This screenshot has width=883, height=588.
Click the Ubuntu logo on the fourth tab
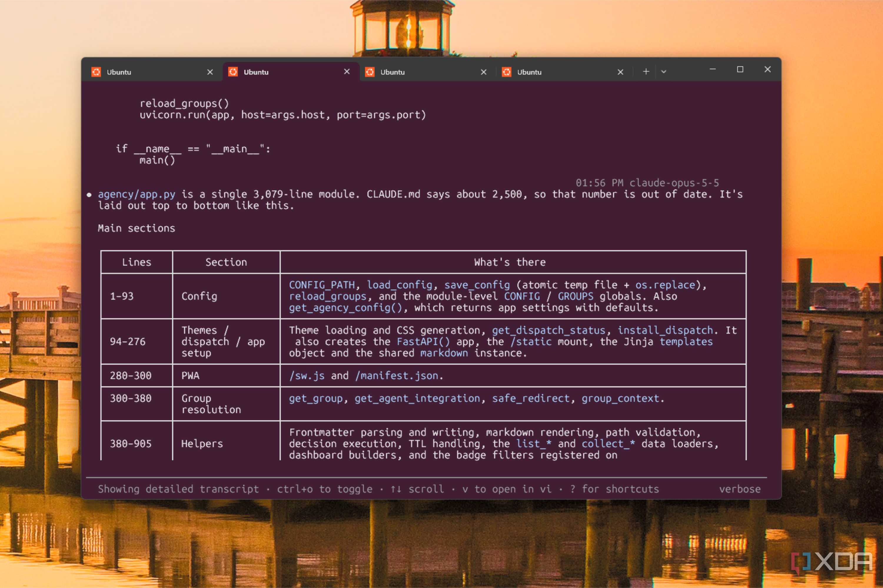point(507,72)
